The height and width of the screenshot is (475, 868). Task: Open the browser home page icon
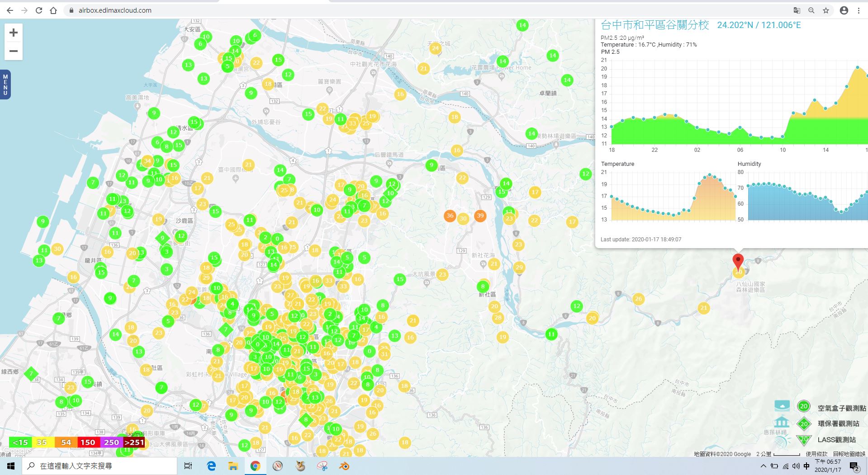tap(53, 10)
